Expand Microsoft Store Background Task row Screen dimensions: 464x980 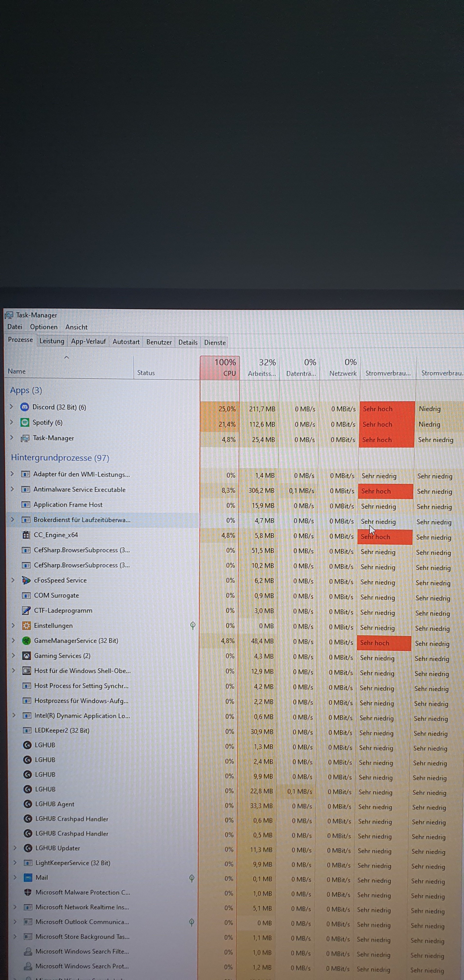pos(15,936)
